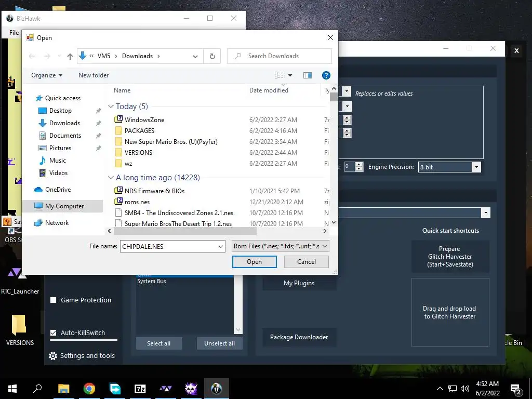
Task: Select System Bus list entry
Action: tap(152, 281)
